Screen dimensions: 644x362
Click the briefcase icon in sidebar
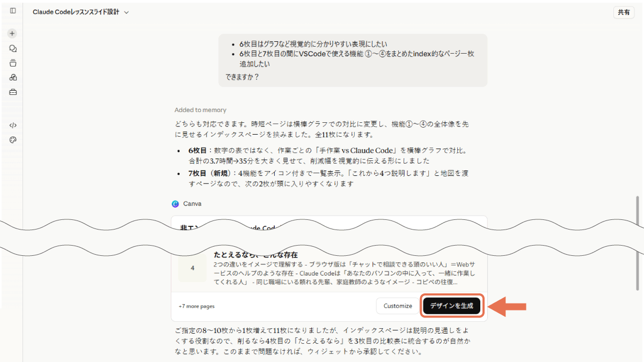[x=13, y=92]
